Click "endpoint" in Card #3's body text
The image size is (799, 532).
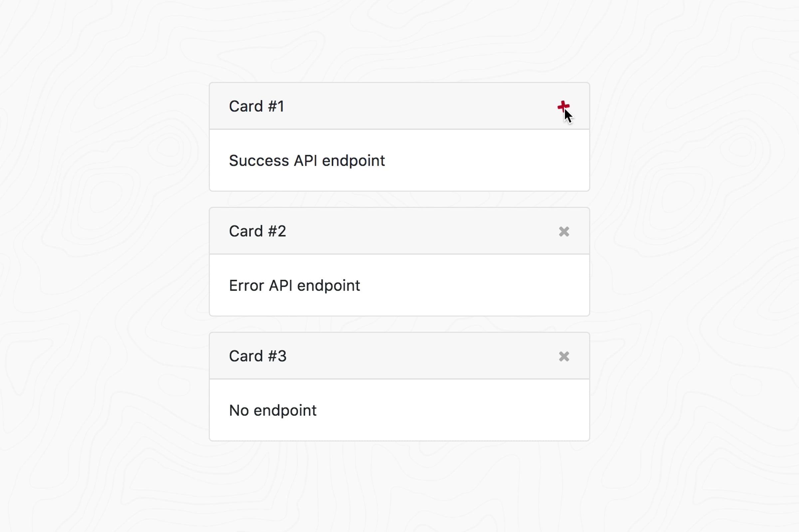pyautogui.click(x=285, y=410)
